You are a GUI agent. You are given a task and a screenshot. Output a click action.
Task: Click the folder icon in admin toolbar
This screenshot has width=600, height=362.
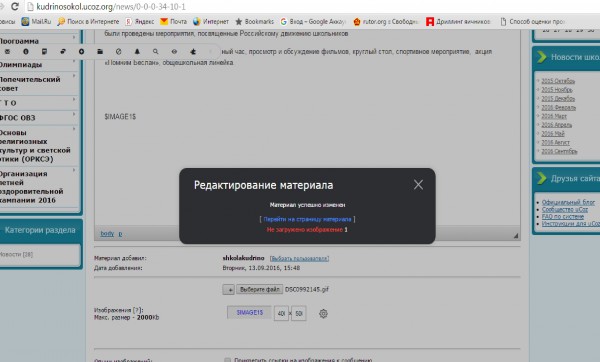pyautogui.click(x=100, y=51)
